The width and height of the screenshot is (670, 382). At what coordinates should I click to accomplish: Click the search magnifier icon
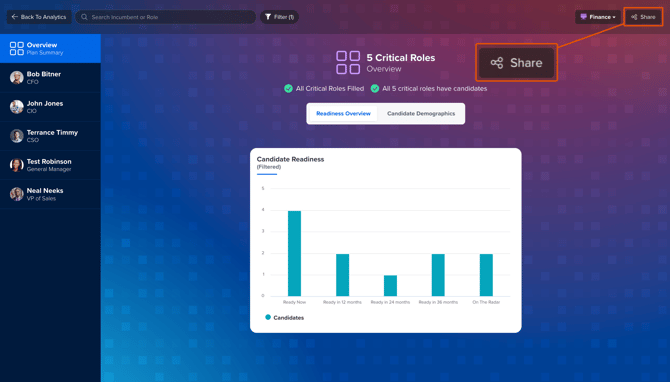pyautogui.click(x=84, y=17)
